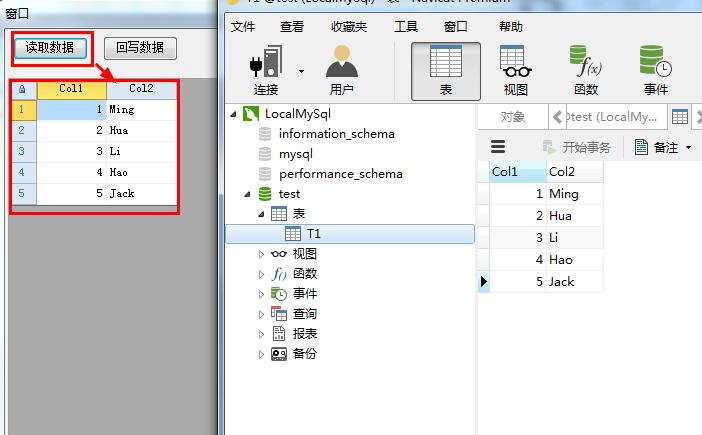This screenshot has height=435, width=702.
Task: Select row header 1 in left grid
Action: tap(24, 110)
